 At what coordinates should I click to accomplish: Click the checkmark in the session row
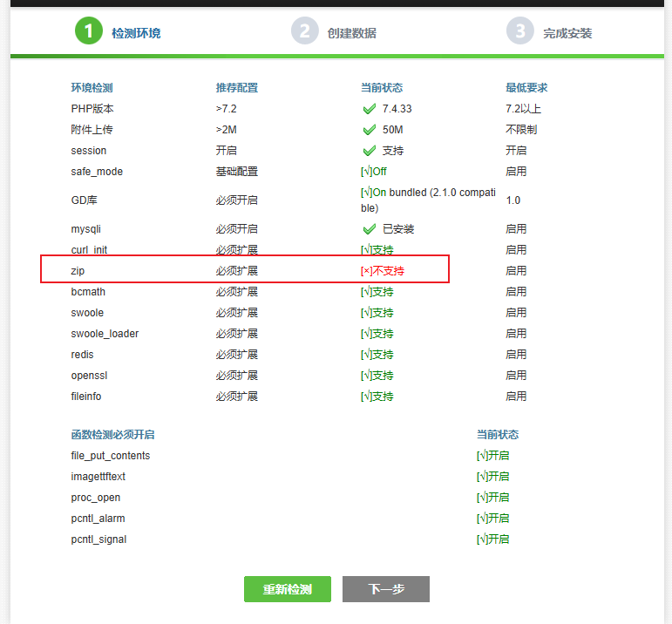tap(369, 151)
